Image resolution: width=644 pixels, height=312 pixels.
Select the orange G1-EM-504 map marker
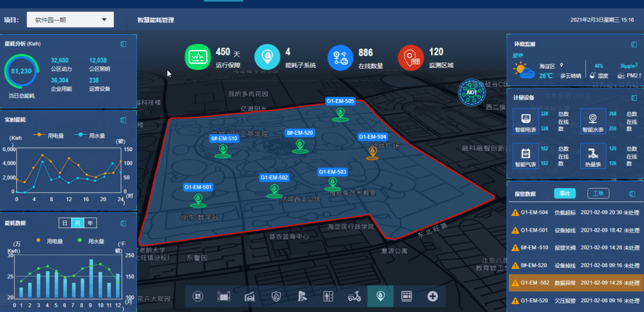tap(372, 152)
